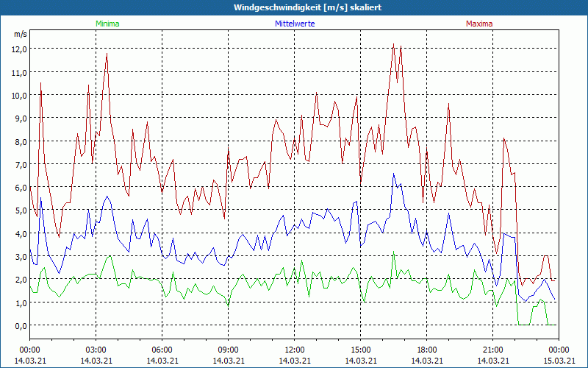Click the 06:00 time axis label
This screenshot has height=368, width=588.
click(x=162, y=350)
